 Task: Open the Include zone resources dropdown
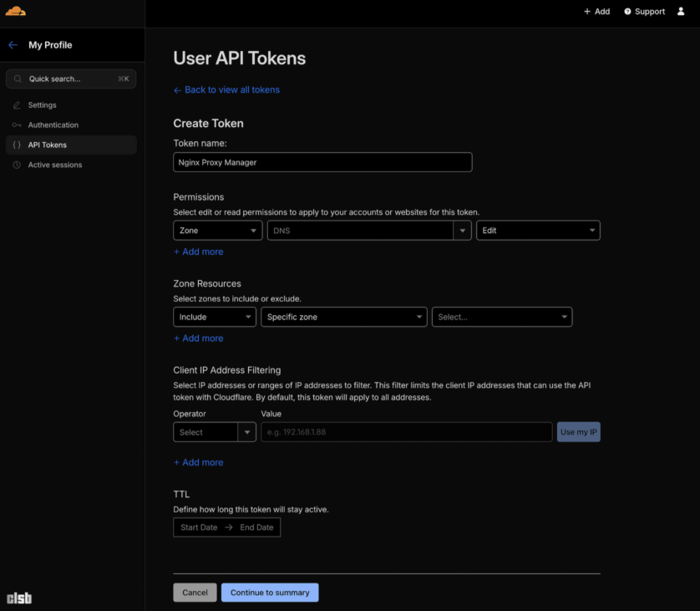pyautogui.click(x=214, y=317)
